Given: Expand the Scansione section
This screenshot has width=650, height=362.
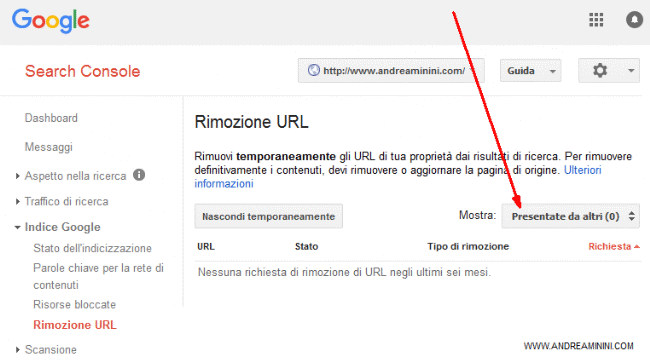Looking at the screenshot, I should point(17,350).
